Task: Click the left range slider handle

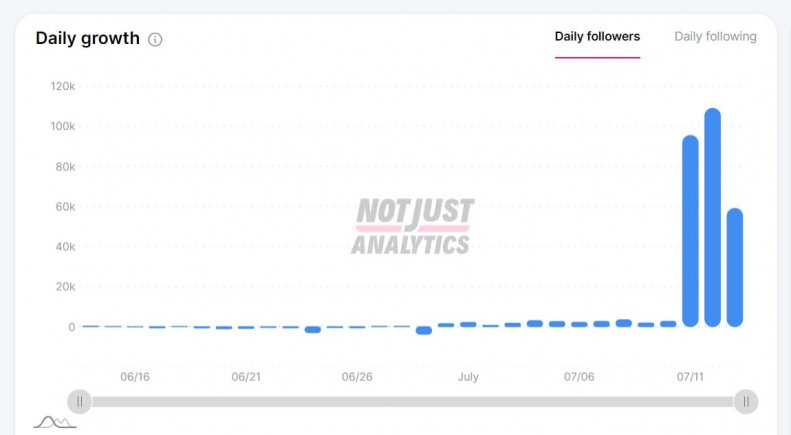Action: pos(79,402)
